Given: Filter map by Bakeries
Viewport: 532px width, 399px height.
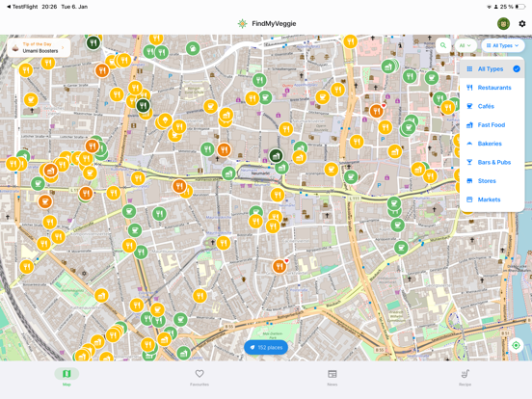Looking at the screenshot, I should coord(492,144).
